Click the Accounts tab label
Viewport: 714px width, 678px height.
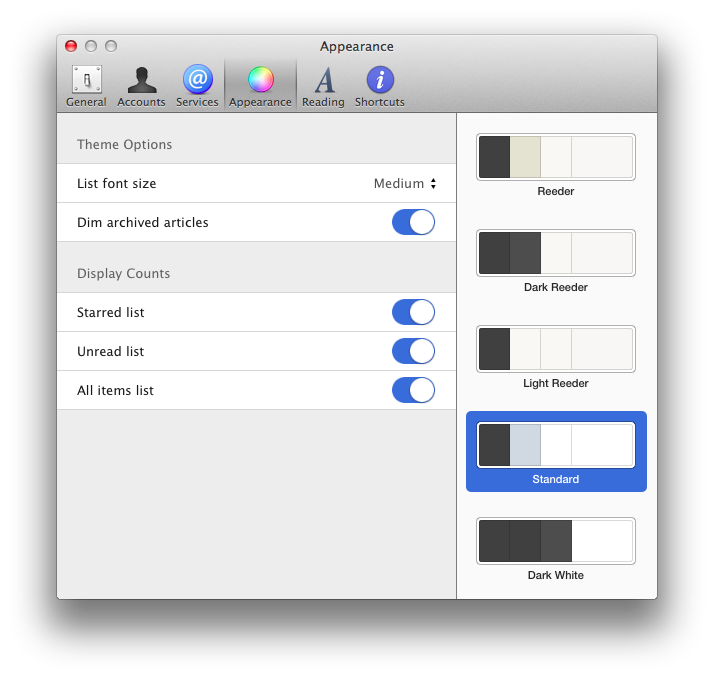(141, 102)
